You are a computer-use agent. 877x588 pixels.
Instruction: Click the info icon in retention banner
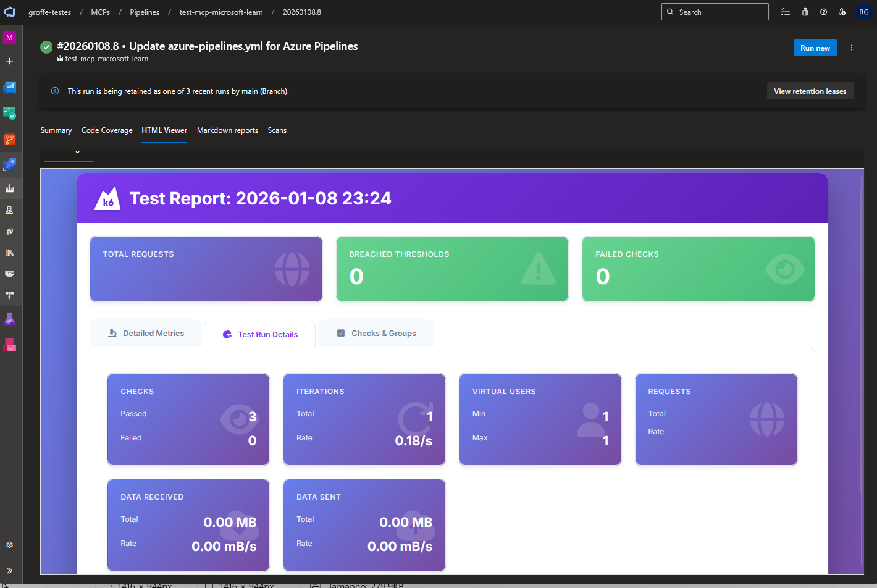(55, 91)
